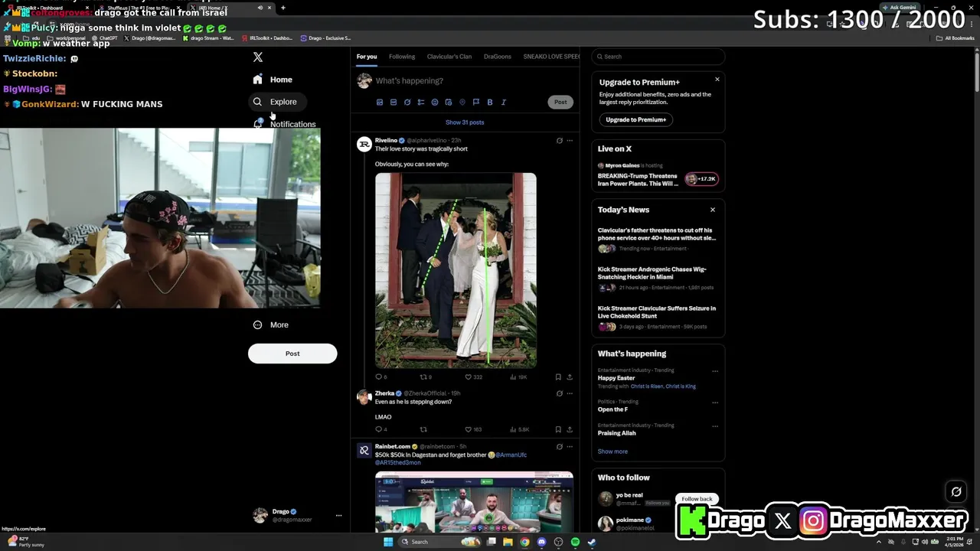Go to Home in the sidebar
The height and width of the screenshot is (551, 980).
(x=273, y=80)
